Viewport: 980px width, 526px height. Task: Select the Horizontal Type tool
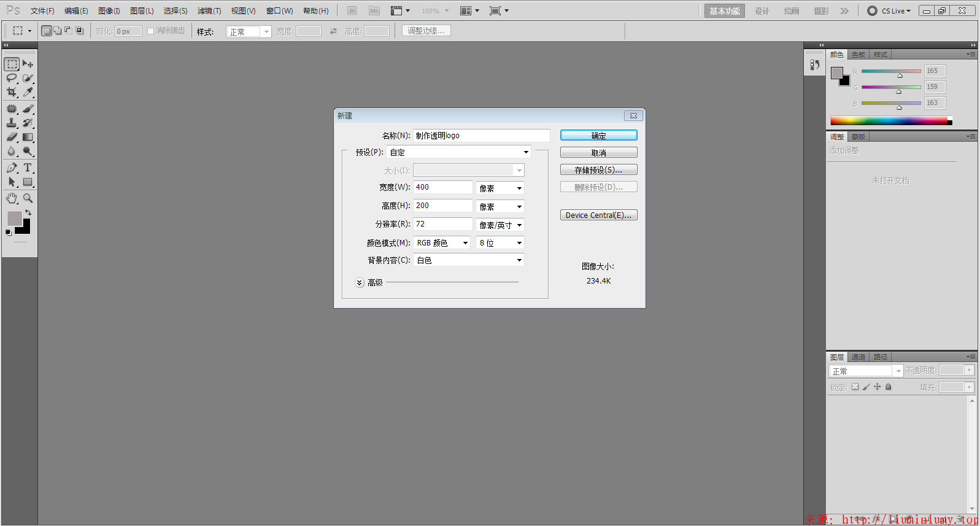coord(28,168)
